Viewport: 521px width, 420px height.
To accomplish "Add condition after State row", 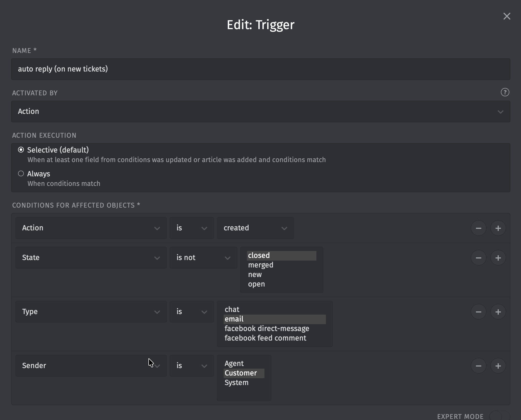I will (x=498, y=258).
